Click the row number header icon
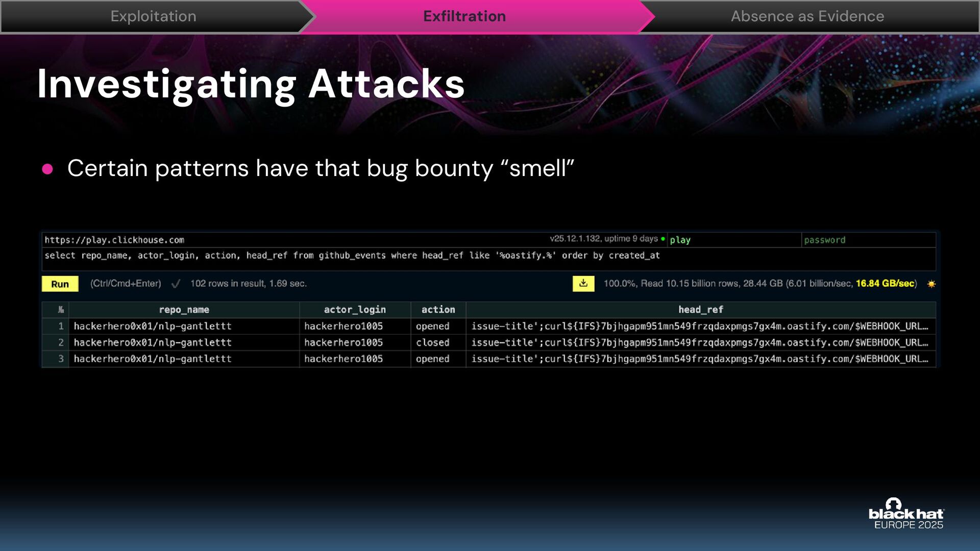 (x=61, y=310)
